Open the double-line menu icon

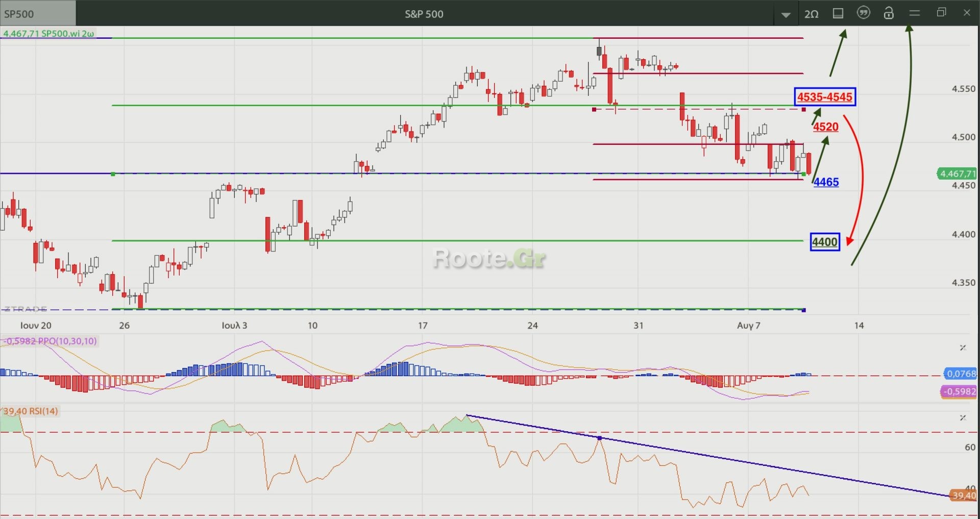click(914, 13)
